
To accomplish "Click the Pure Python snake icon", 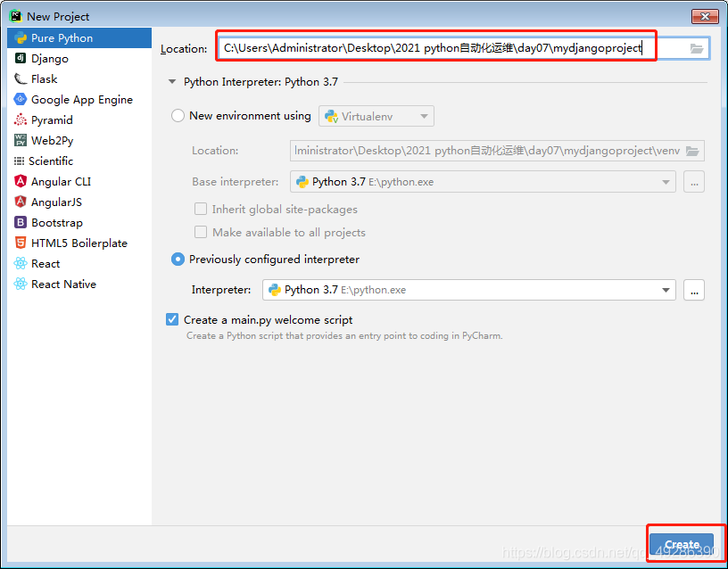I will (x=21, y=38).
